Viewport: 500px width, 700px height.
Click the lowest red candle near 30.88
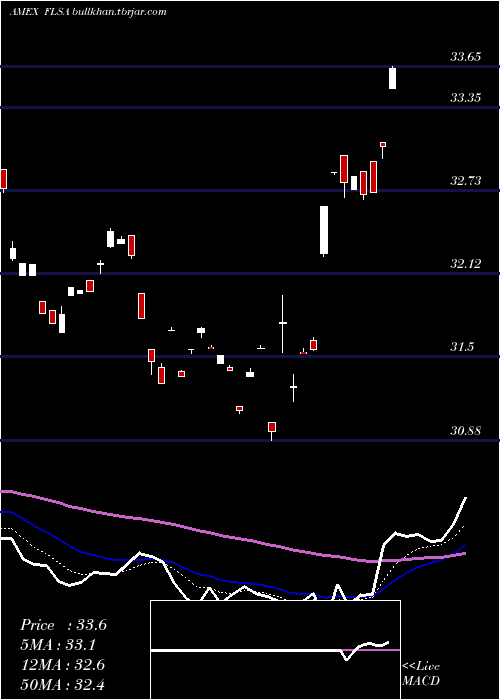pos(272,429)
